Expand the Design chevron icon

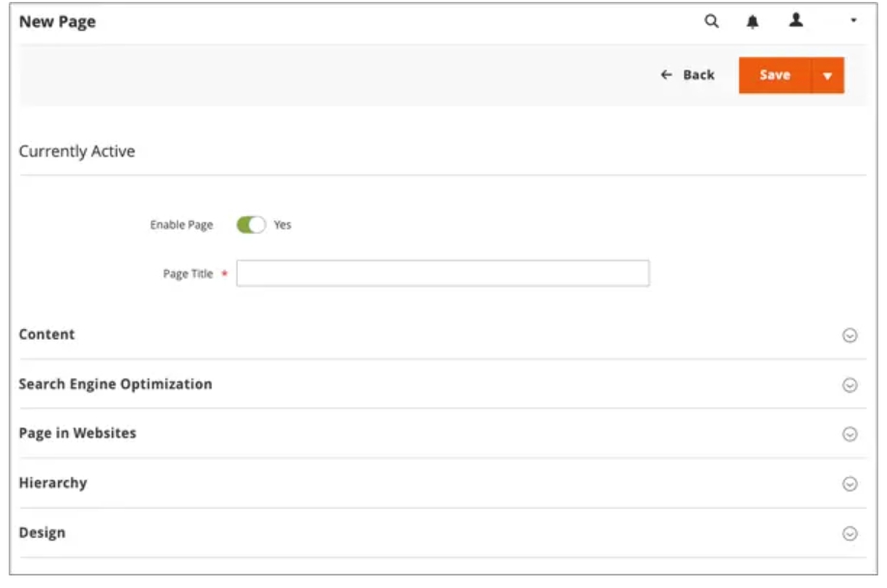[x=849, y=534]
